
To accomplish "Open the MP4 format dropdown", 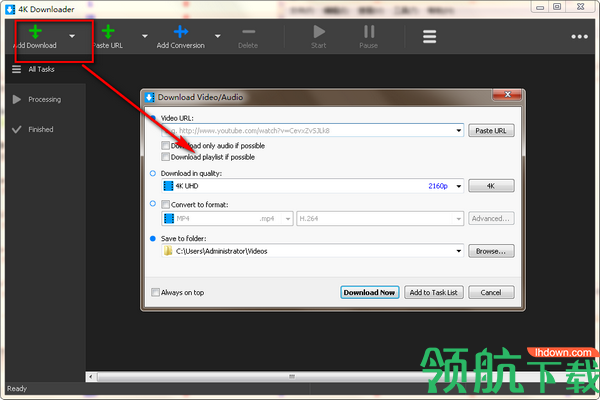I will 287,219.
